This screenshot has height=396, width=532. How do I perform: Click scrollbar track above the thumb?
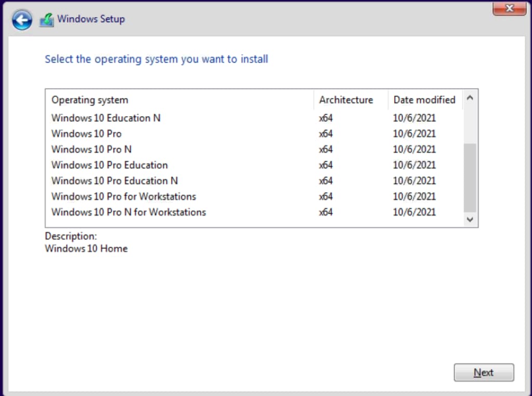(470, 124)
